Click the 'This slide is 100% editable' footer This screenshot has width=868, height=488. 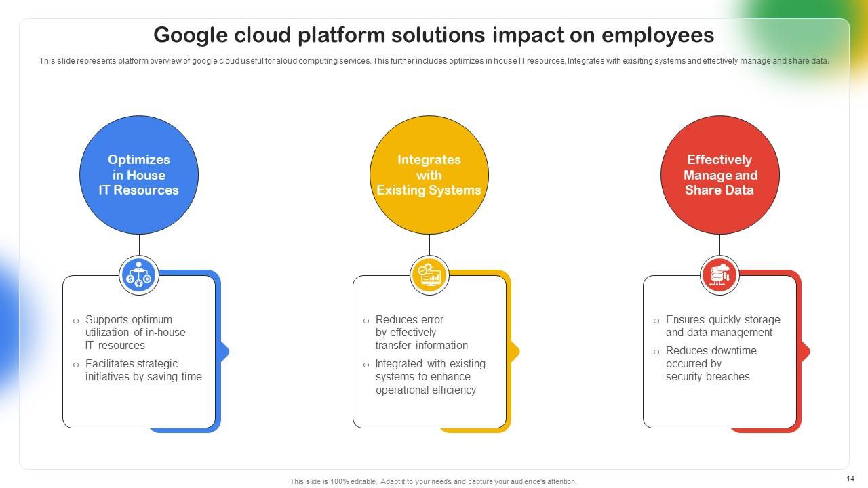pos(433,481)
